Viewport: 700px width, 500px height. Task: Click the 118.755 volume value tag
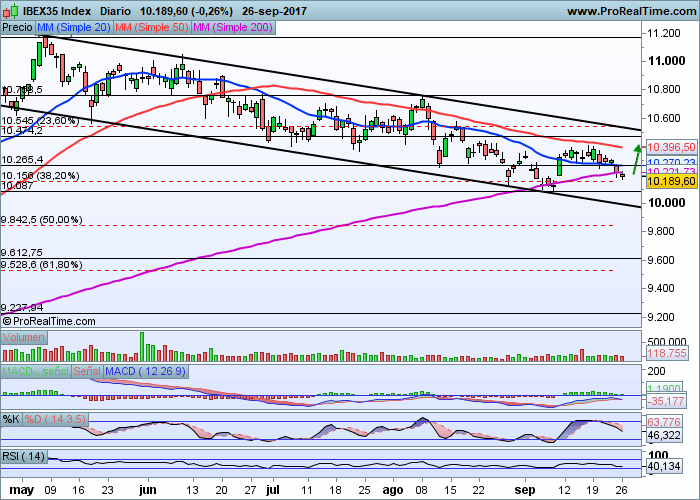(x=667, y=353)
